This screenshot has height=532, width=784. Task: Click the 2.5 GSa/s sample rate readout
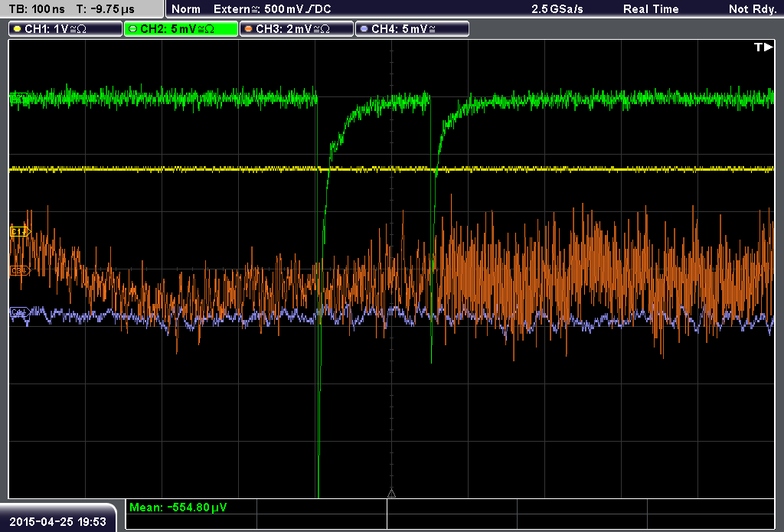pos(557,9)
